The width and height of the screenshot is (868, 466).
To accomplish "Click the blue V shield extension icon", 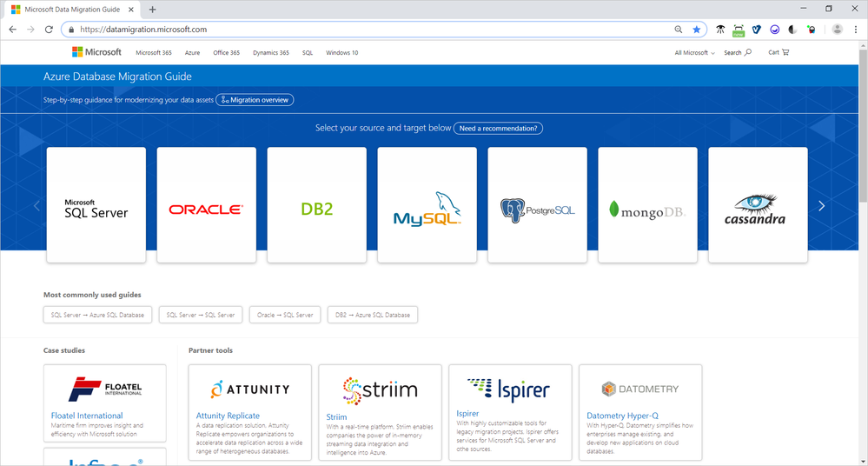I will [x=756, y=30].
